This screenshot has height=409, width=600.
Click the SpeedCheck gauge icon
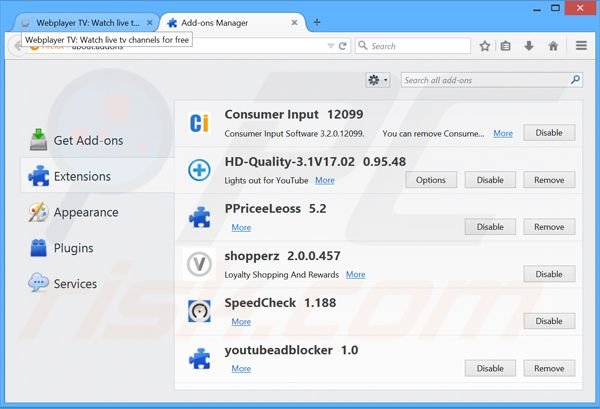click(x=199, y=311)
